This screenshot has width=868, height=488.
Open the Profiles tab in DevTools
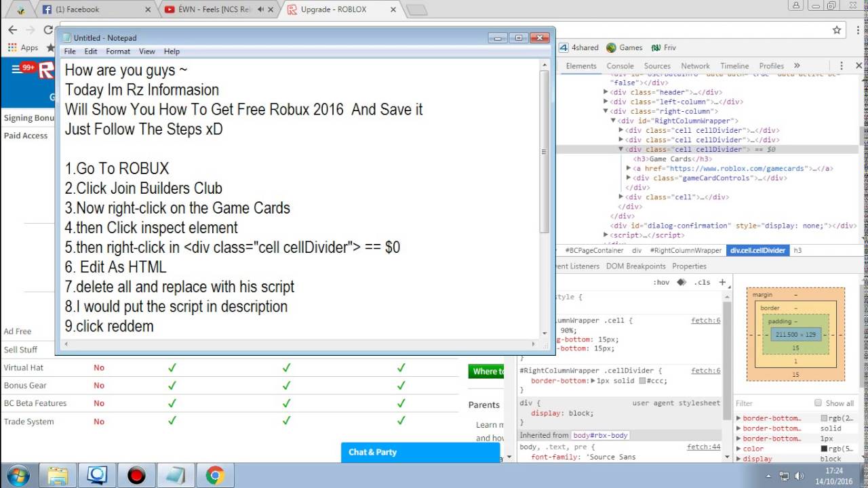click(x=772, y=66)
